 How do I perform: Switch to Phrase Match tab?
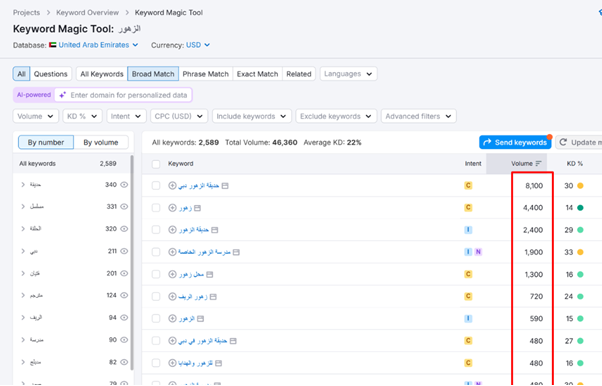pos(205,74)
